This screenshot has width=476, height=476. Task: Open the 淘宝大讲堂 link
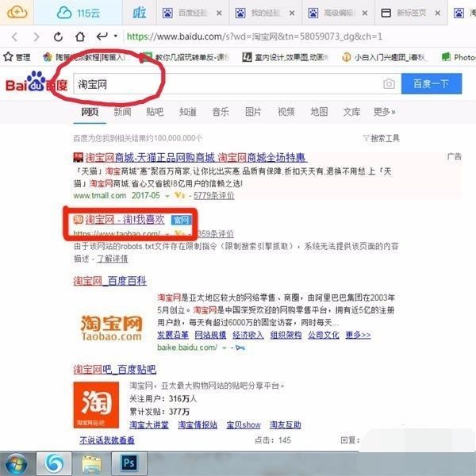pyautogui.click(x=149, y=424)
